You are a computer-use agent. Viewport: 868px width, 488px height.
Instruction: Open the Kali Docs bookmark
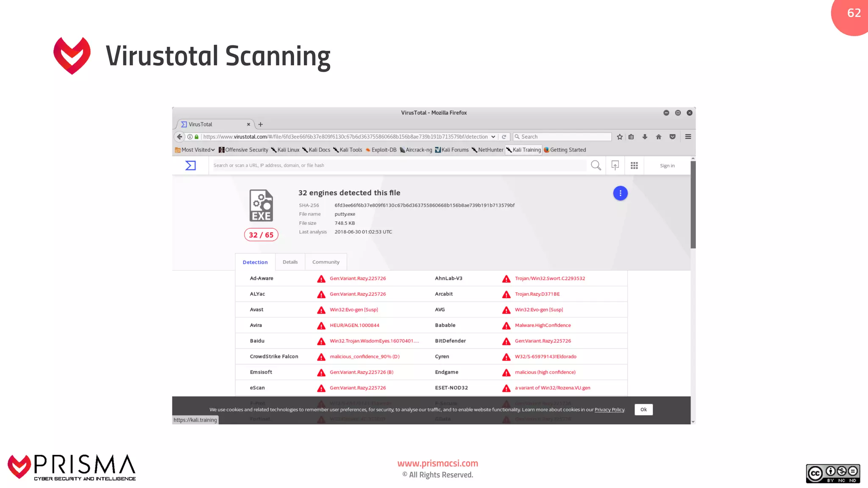[x=316, y=150]
